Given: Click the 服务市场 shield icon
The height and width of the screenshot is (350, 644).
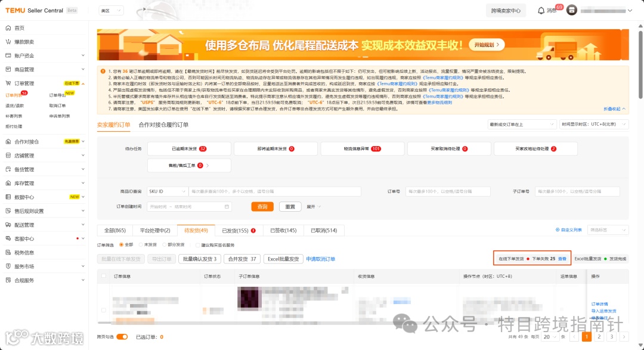Looking at the screenshot, I should [x=8, y=266].
